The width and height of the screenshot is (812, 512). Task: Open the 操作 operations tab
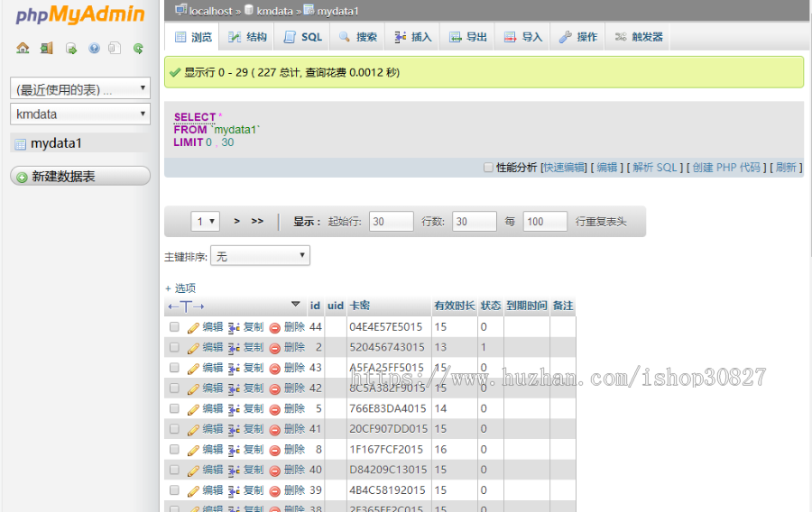(578, 37)
